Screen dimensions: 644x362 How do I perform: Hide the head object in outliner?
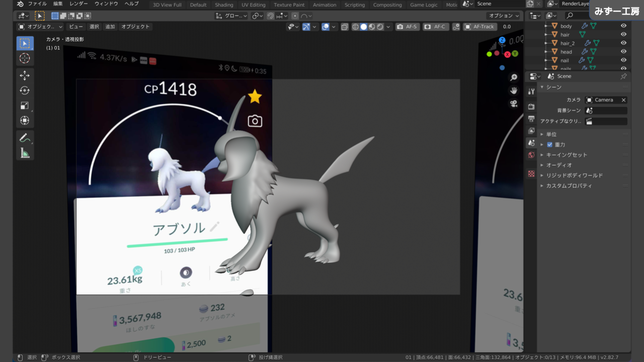coord(623,52)
